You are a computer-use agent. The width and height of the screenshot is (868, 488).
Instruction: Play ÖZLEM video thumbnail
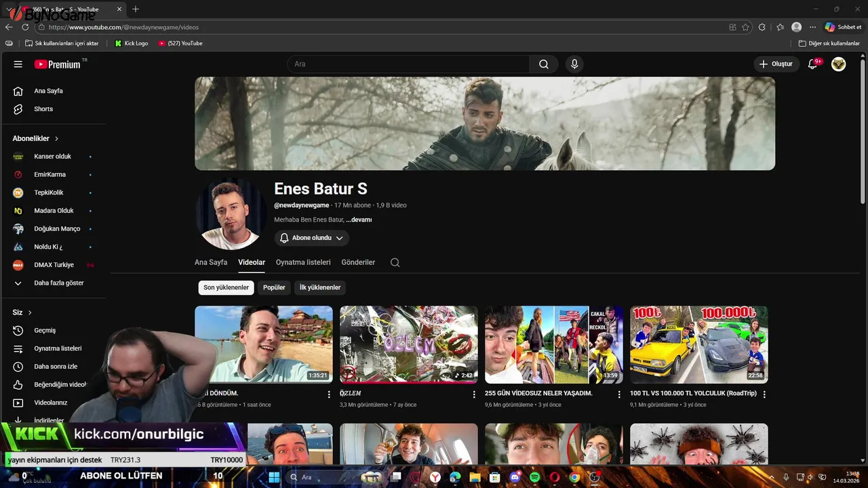(x=409, y=344)
